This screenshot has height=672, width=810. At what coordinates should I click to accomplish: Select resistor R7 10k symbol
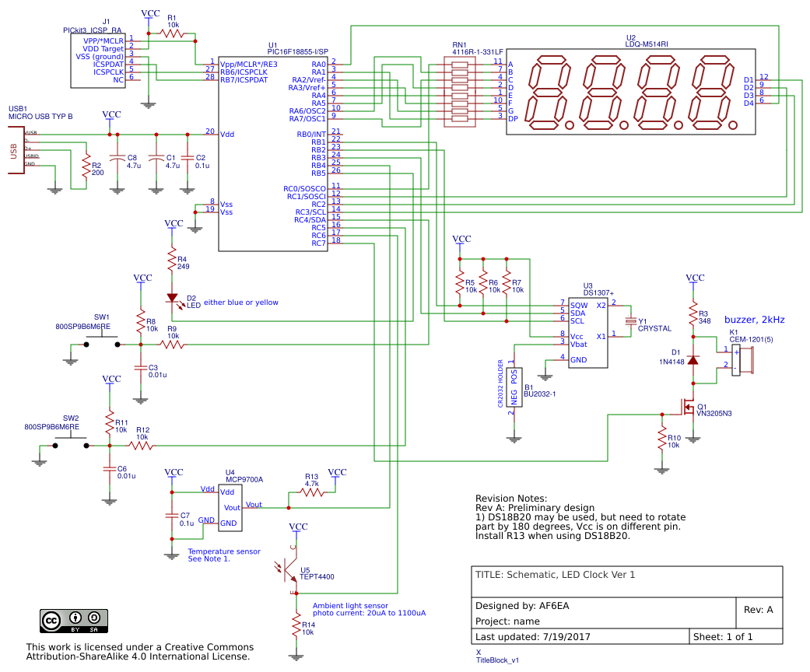point(507,284)
